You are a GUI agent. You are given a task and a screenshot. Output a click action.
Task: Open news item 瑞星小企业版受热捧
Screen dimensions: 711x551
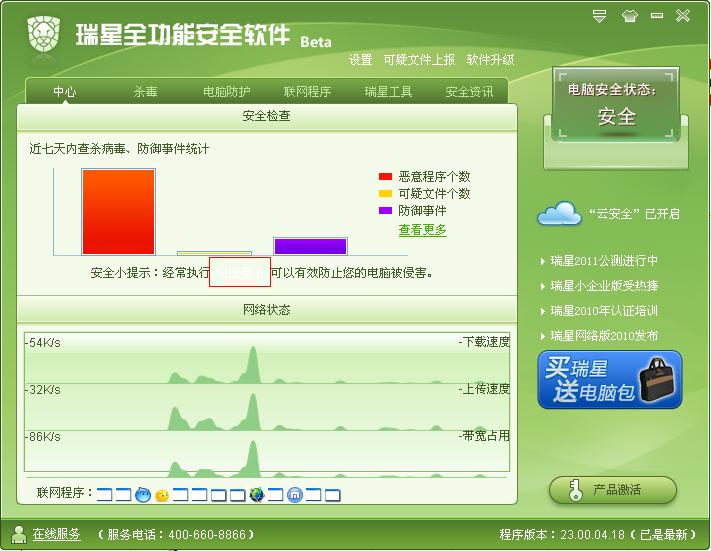coord(604,286)
